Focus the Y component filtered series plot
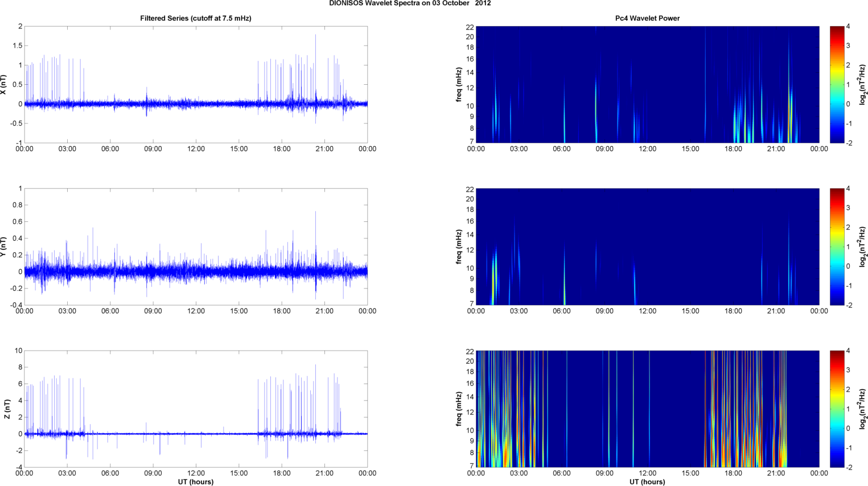Screen dimensions: 868x486 pos(196,247)
